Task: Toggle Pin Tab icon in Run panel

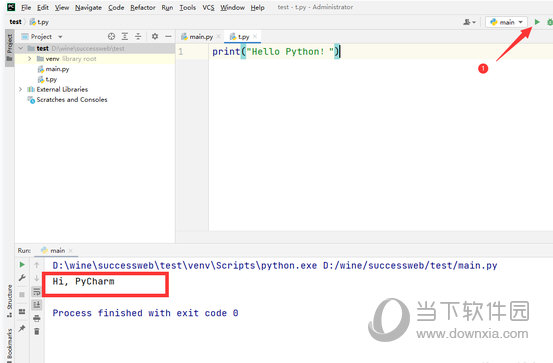Action: click(22, 328)
